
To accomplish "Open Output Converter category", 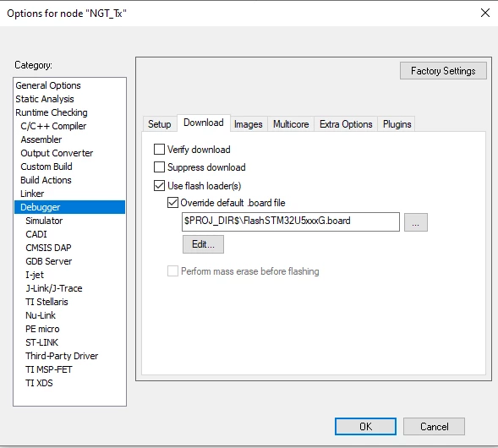I will point(69,153).
